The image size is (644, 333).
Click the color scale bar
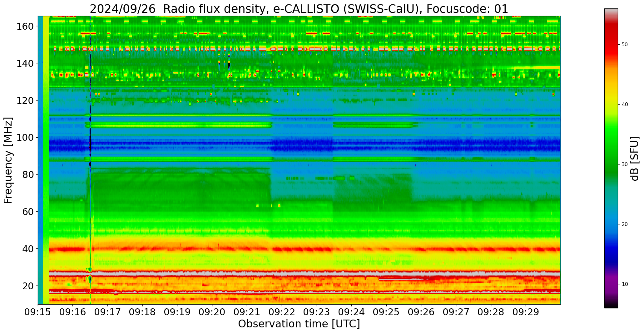click(x=611, y=158)
